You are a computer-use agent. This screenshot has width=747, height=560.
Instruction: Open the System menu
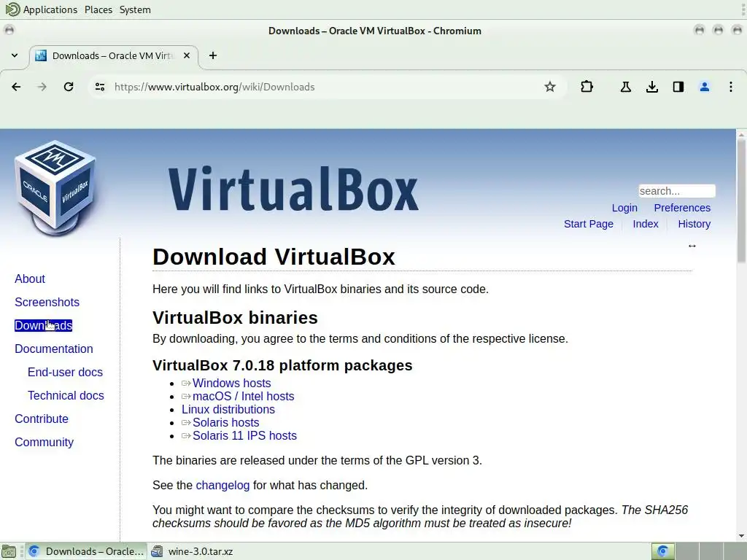coord(135,9)
